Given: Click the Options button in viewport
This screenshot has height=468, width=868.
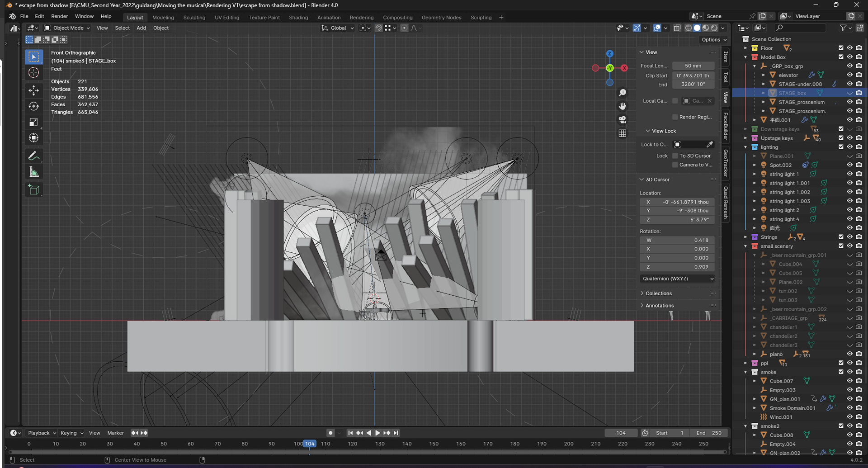Looking at the screenshot, I should [714, 40].
